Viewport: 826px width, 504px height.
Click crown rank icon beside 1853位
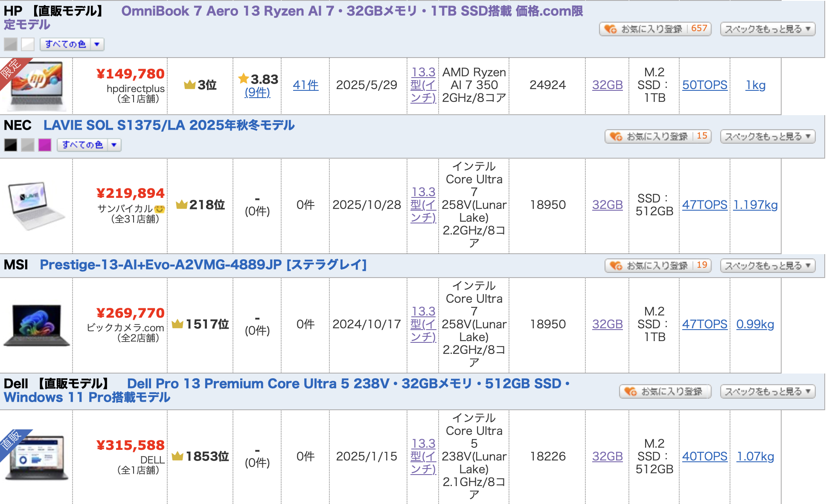click(x=177, y=456)
